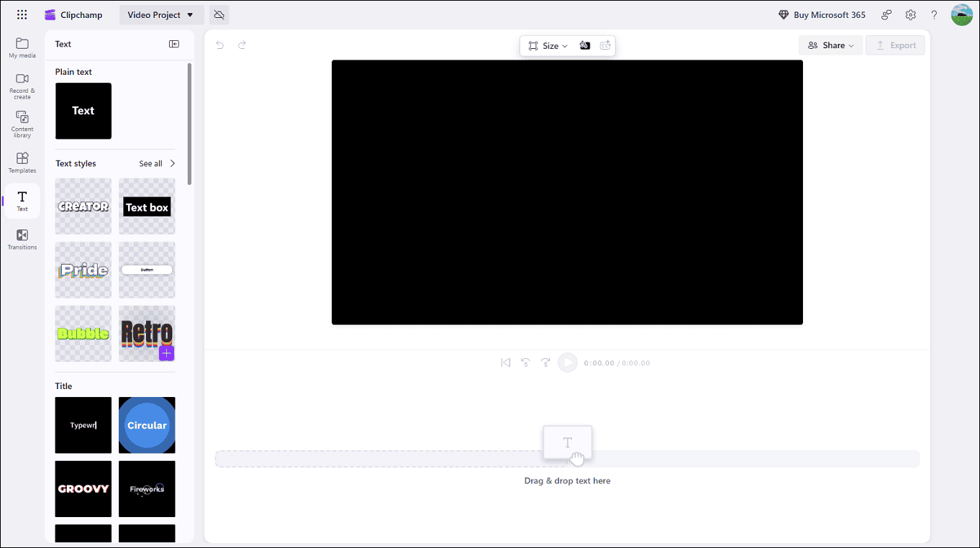
Task: Open the Record & create sidebar tab
Action: click(22, 86)
